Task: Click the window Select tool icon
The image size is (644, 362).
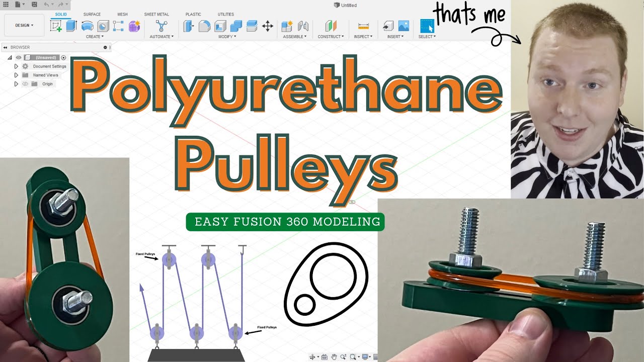Action: (x=427, y=26)
